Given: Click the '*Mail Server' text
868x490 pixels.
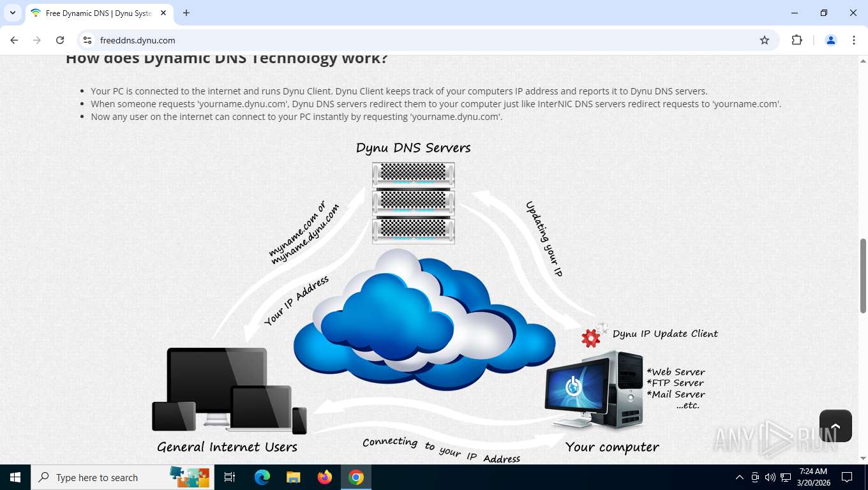Looking at the screenshot, I should (676, 394).
